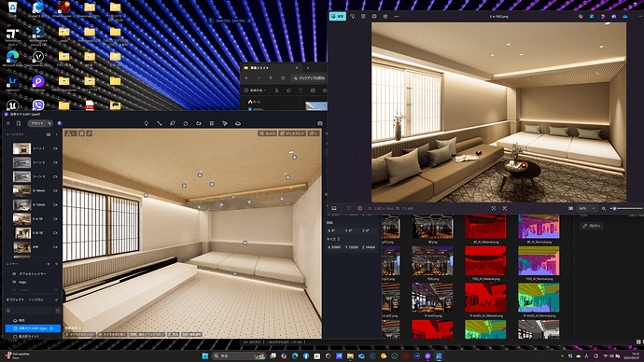Click the heart favorite icon below the photo

coord(349,208)
